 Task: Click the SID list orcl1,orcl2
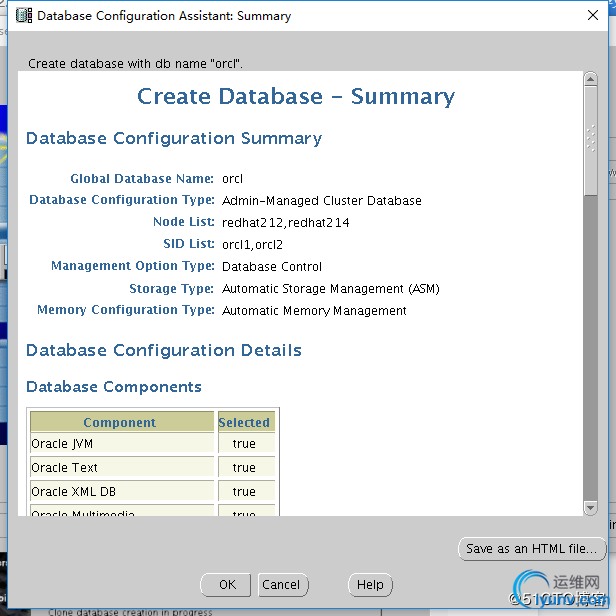point(252,245)
